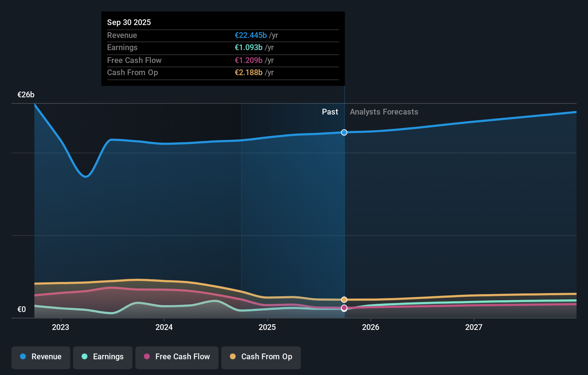Click the teal Earnings legend dot
Viewport: 588px width, 375px height.
pyautogui.click(x=84, y=357)
